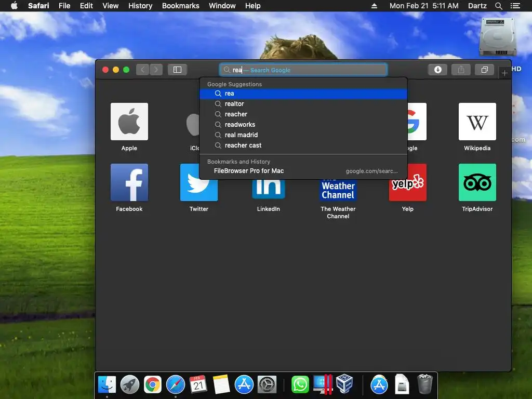This screenshot has width=532, height=399.
Task: Open FileBrowser Pro for Mac history entry
Action: click(x=303, y=171)
